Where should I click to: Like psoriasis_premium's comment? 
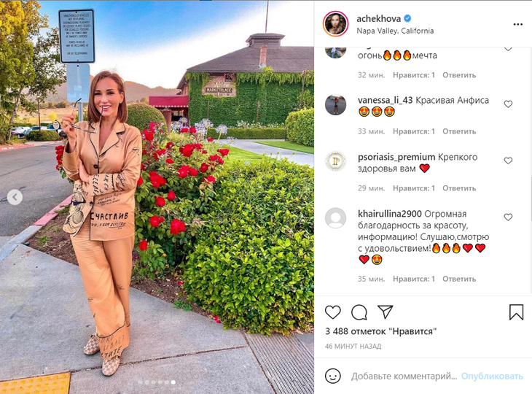coord(508,161)
